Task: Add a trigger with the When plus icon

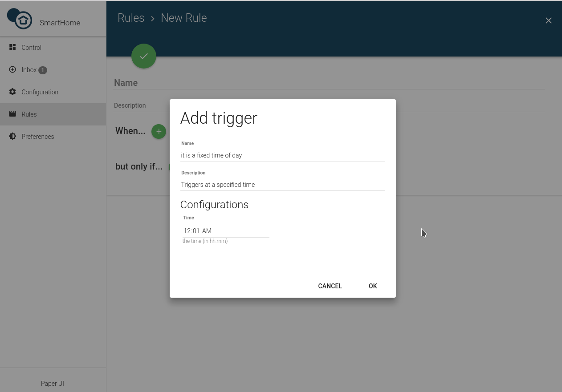Action: (159, 131)
